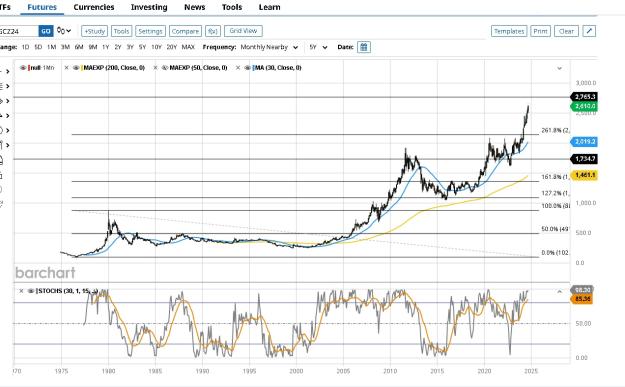Open the News menu
This screenshot has height=387, width=625.
(195, 7)
